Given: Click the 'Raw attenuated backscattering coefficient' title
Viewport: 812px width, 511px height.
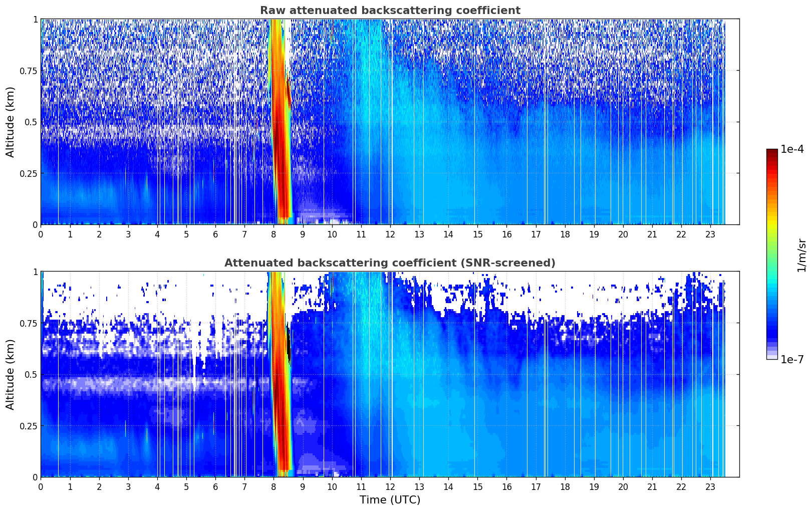Looking at the screenshot, I should click(390, 11).
